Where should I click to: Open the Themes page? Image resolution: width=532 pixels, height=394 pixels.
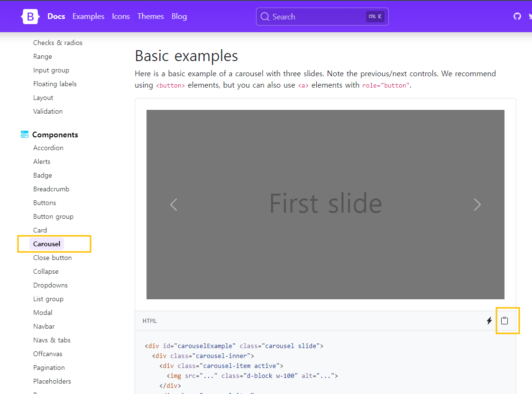150,16
